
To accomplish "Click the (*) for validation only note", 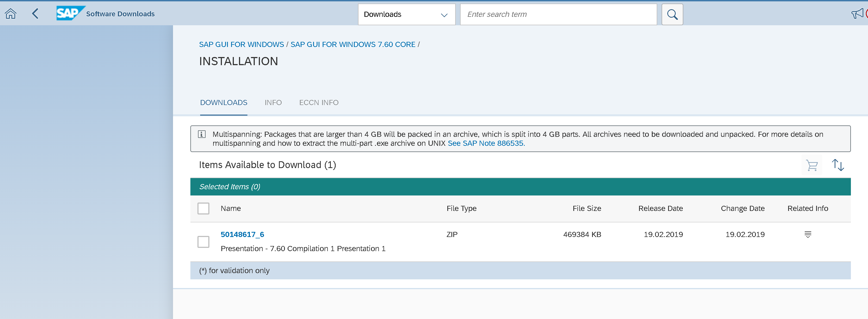I will 234,270.
